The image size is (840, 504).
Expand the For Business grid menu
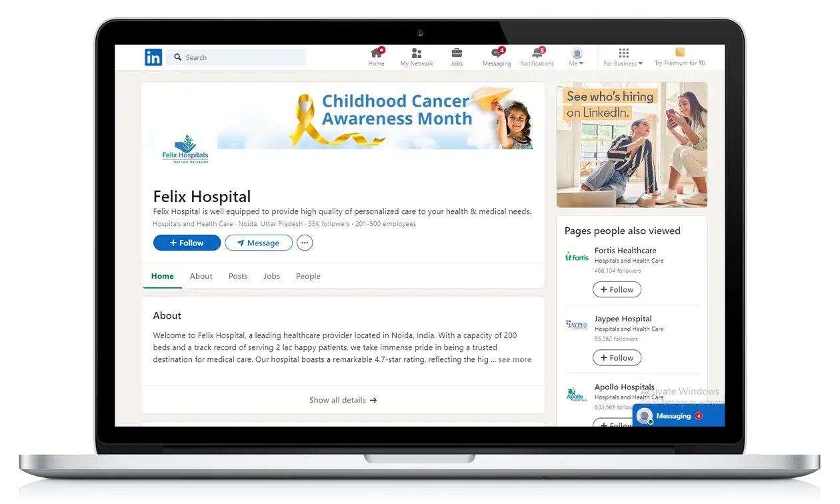623,57
